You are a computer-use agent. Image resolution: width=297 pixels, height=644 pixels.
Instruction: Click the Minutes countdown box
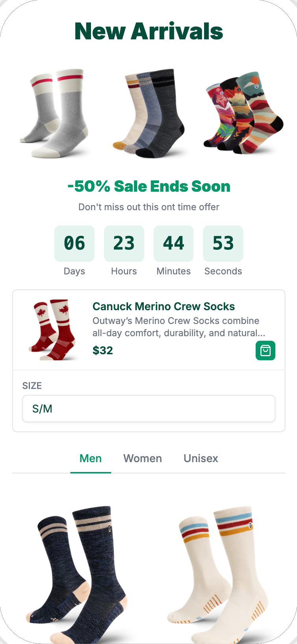(x=174, y=244)
